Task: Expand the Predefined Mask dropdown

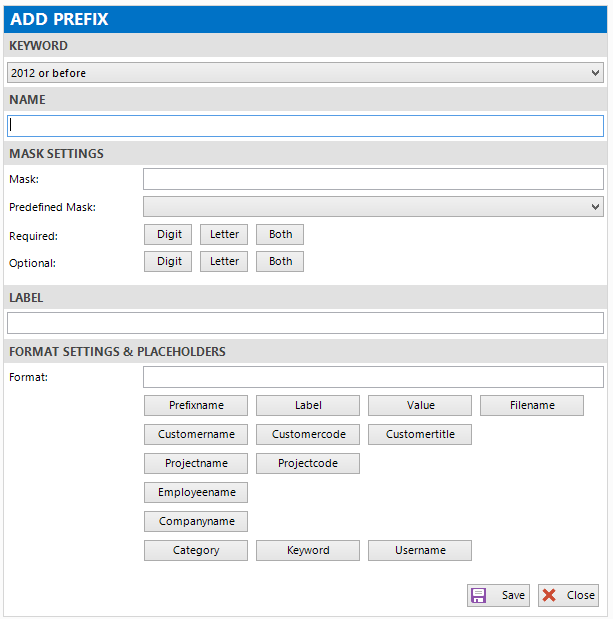Action: point(373,207)
